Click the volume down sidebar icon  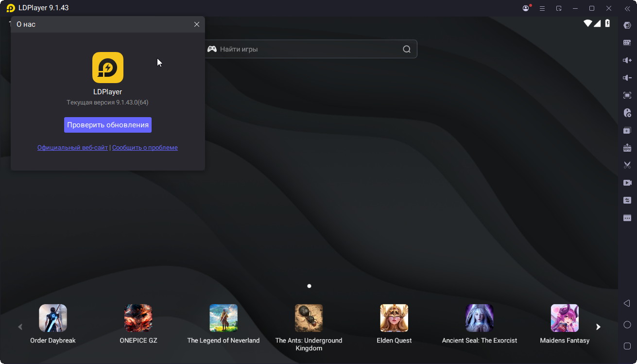click(x=627, y=78)
